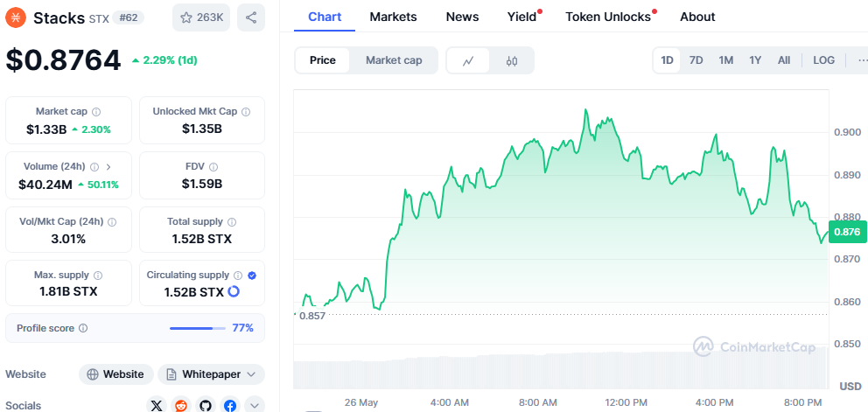Open the X (Twitter) social link
Screen dimensions: 868x412
157,406
